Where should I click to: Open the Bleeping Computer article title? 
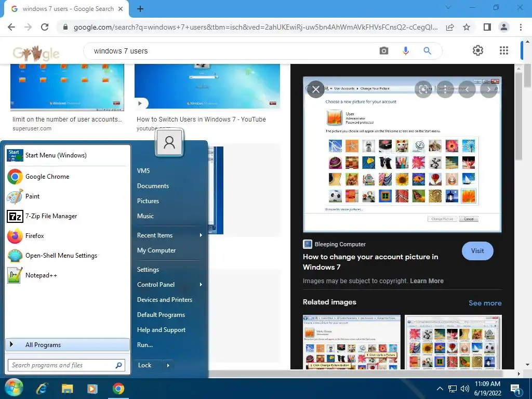[370, 262]
